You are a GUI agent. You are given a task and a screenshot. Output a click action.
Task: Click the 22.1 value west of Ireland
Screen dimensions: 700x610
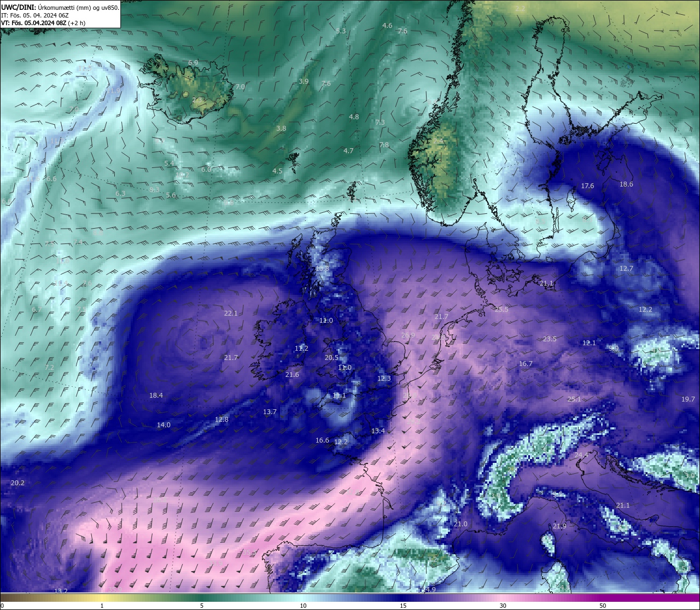(x=231, y=313)
